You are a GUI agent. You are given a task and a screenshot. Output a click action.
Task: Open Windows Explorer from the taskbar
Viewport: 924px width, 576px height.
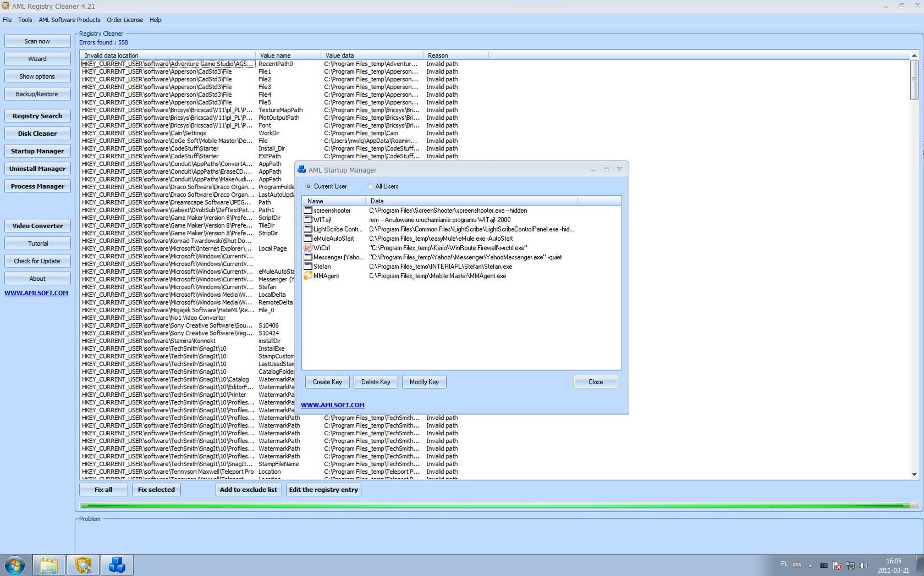coord(49,565)
